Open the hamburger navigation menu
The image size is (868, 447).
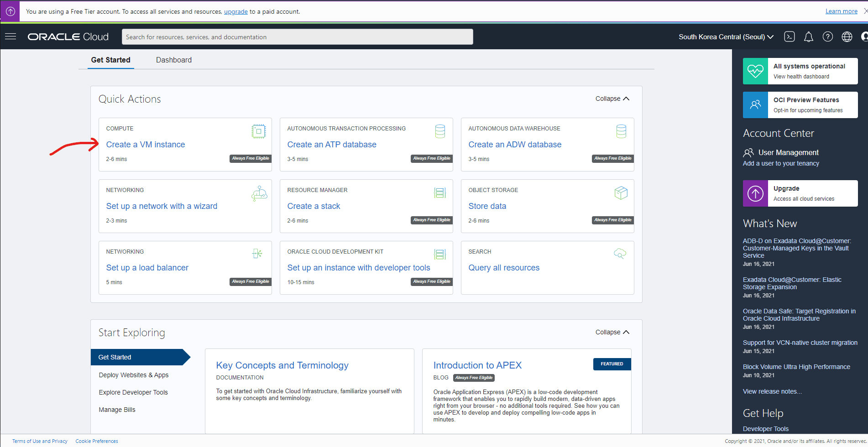point(10,36)
